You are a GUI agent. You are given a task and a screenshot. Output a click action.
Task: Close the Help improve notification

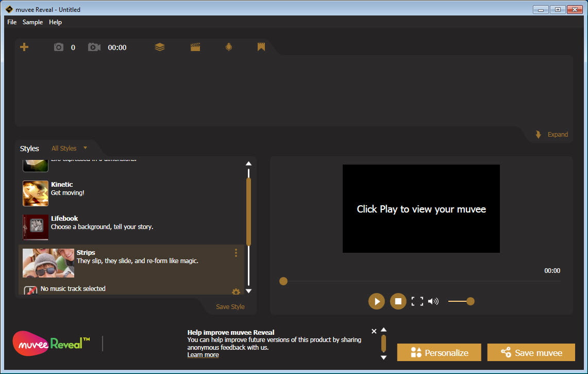tap(374, 331)
